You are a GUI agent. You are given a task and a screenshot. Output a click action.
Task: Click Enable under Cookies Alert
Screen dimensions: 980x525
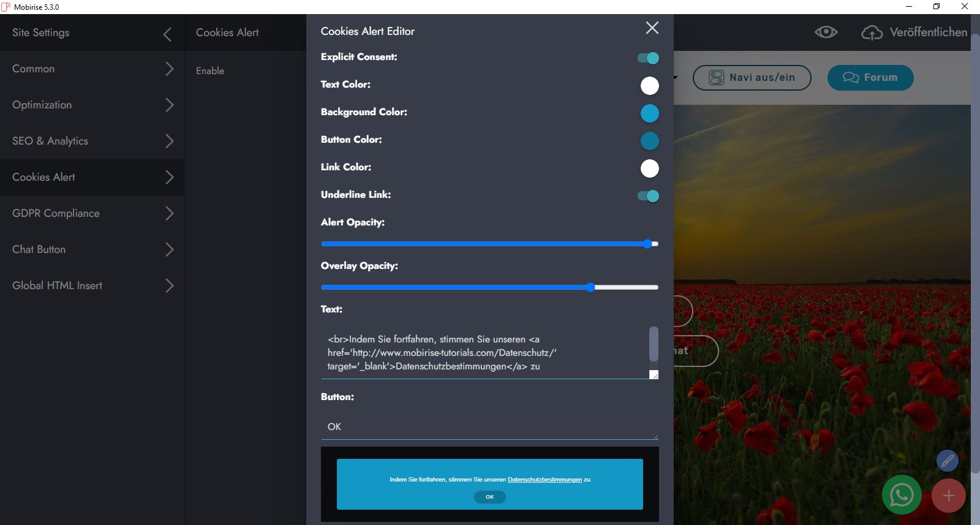(210, 71)
